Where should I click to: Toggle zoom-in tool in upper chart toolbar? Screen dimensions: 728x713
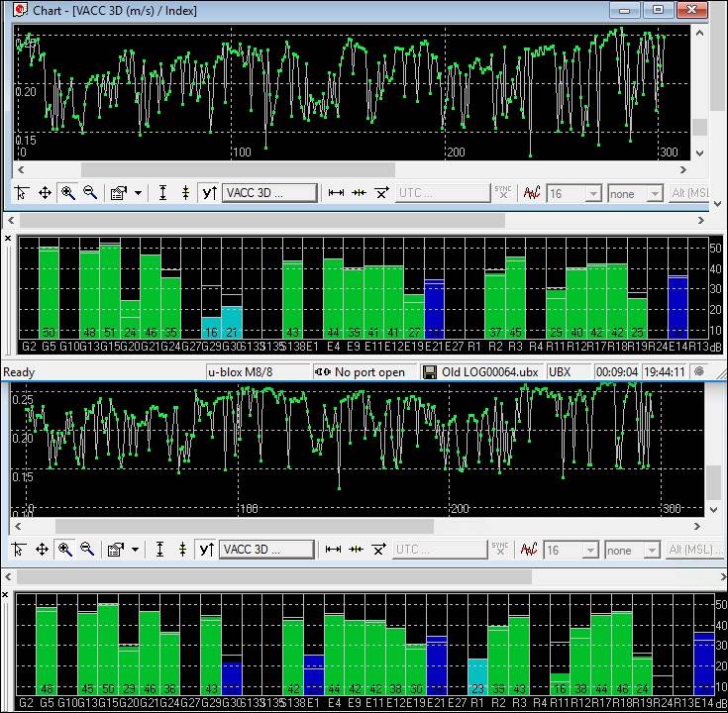(68, 193)
